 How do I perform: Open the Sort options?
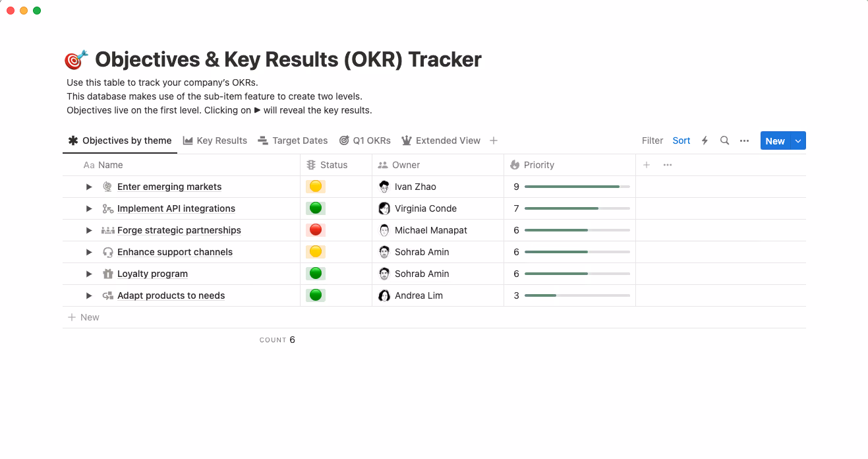tap(681, 140)
